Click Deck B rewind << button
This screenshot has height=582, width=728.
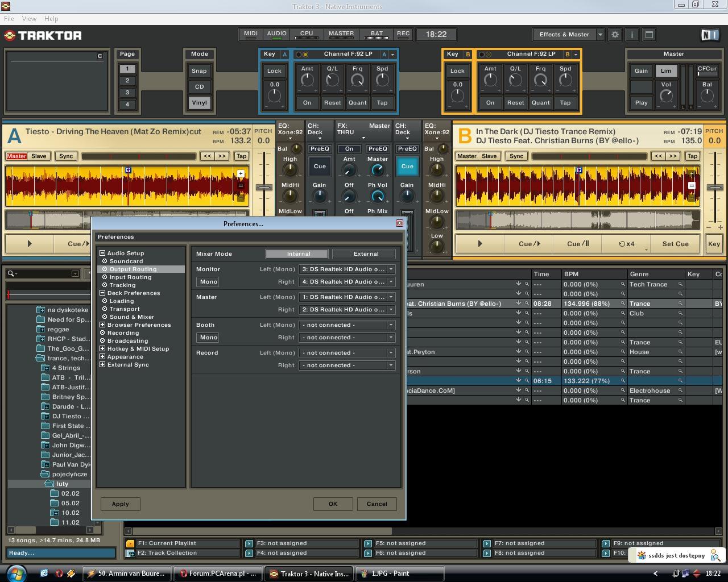pyautogui.click(x=658, y=156)
